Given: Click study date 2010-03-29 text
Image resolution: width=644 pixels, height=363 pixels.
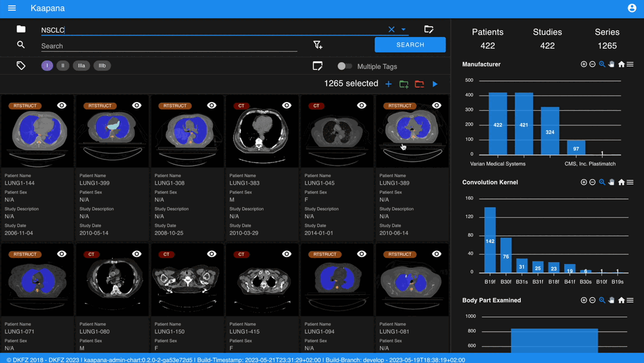Looking at the screenshot, I should (x=244, y=233).
